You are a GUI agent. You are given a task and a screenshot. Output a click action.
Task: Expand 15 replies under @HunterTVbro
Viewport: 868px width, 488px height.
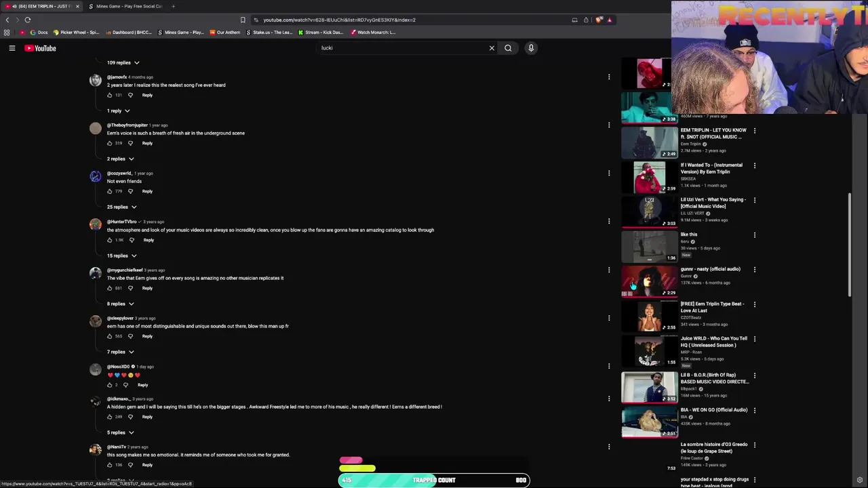pos(121,256)
